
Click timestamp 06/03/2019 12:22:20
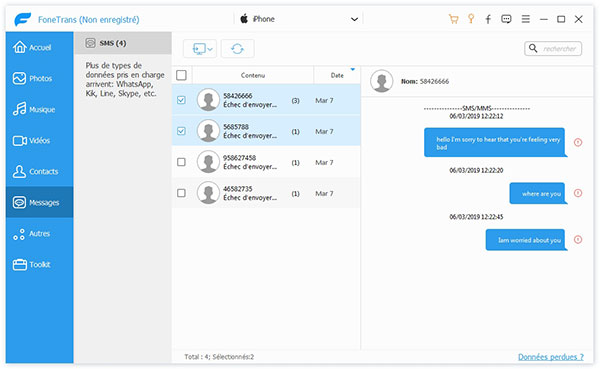(476, 170)
